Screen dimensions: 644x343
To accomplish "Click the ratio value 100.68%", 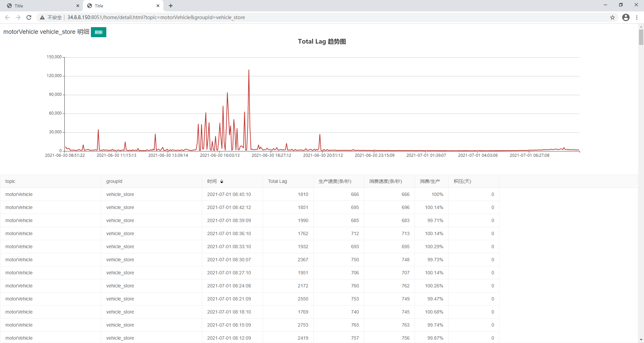I will pos(434,312).
